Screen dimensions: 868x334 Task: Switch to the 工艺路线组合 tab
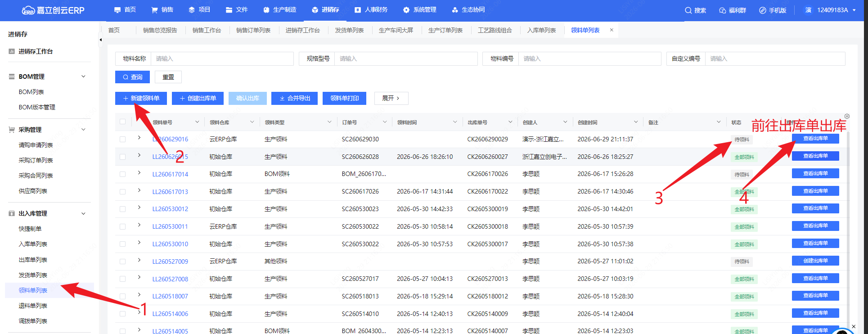point(495,30)
